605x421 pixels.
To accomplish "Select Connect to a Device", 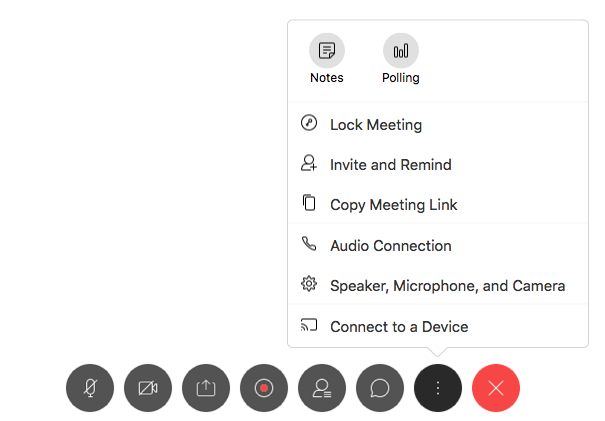I will coord(399,327).
